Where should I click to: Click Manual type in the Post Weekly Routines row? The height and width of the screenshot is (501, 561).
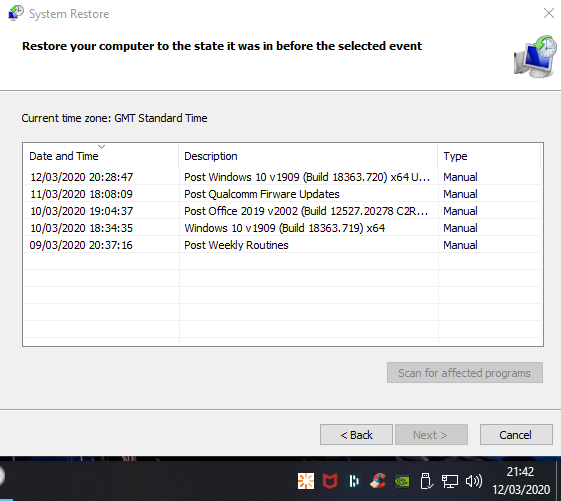460,245
